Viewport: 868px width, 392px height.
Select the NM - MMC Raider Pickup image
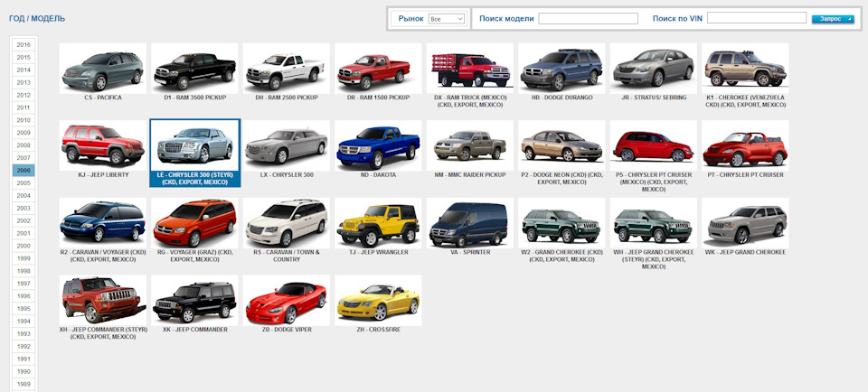pos(470,146)
